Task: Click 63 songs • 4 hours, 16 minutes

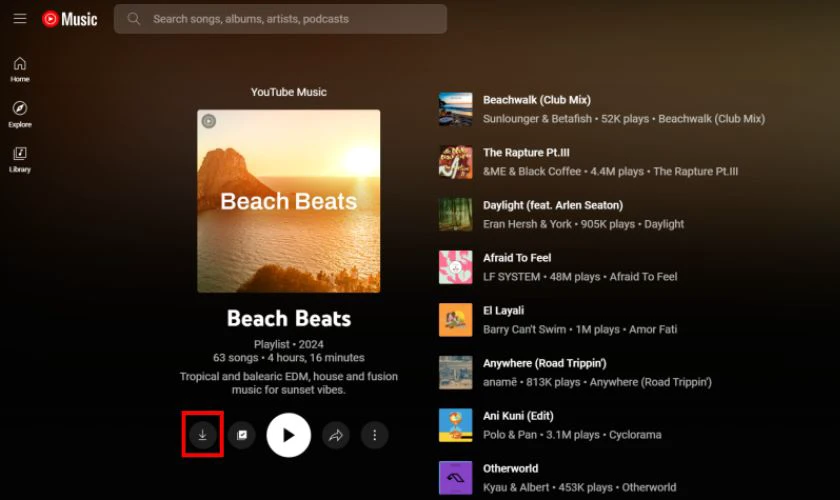Action: coord(289,357)
